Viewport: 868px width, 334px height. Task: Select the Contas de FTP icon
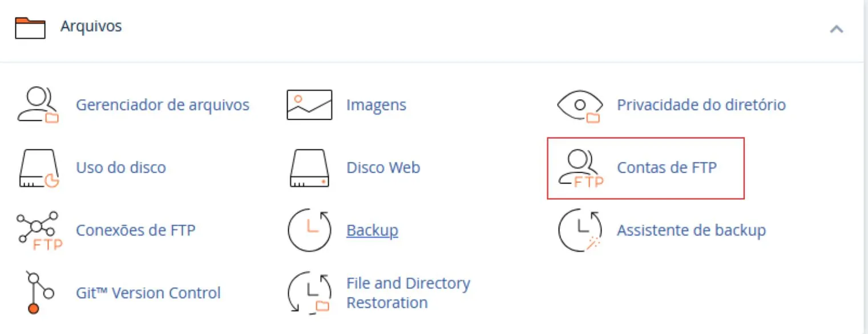pyautogui.click(x=579, y=168)
